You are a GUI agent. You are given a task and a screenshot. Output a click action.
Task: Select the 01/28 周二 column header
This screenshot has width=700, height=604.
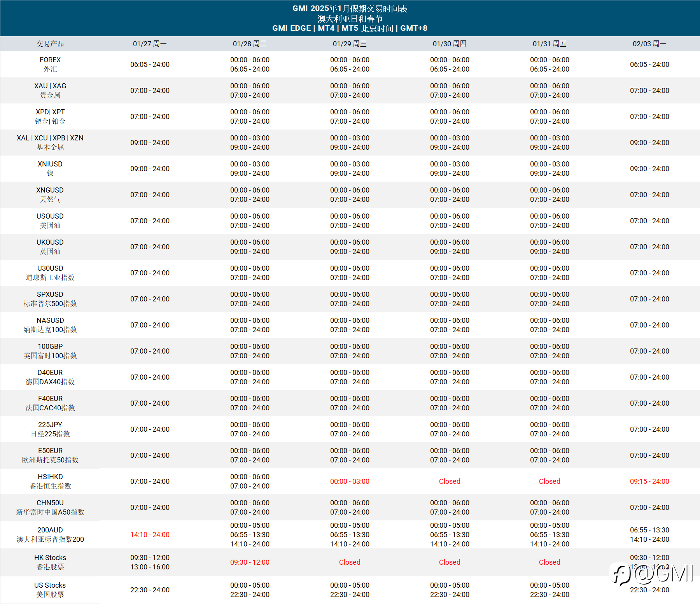(250, 44)
